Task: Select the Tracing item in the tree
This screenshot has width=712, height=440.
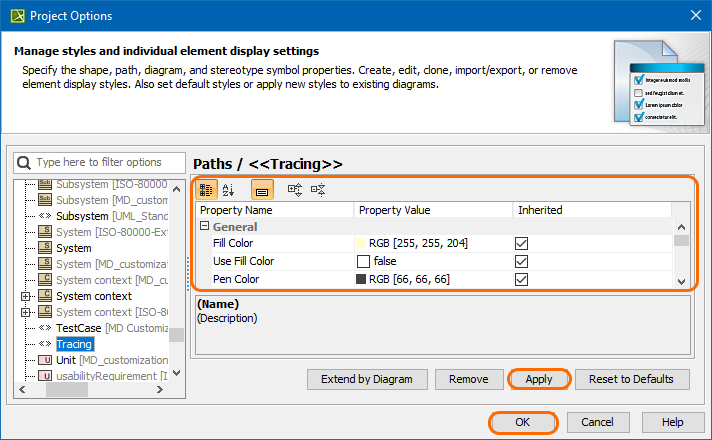Action: tap(74, 344)
